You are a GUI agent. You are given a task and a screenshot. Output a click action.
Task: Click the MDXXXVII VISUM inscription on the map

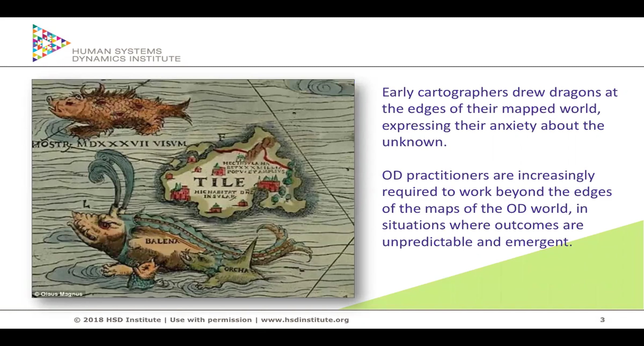point(131,144)
